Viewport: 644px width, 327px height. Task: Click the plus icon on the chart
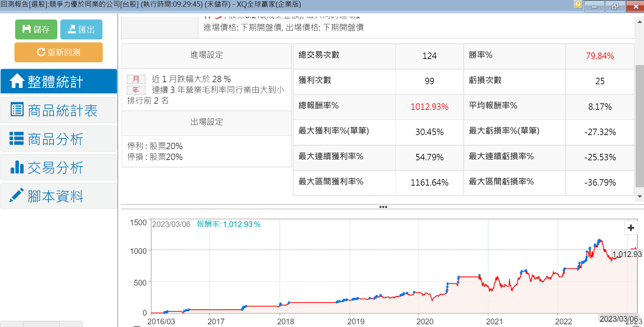tap(631, 228)
